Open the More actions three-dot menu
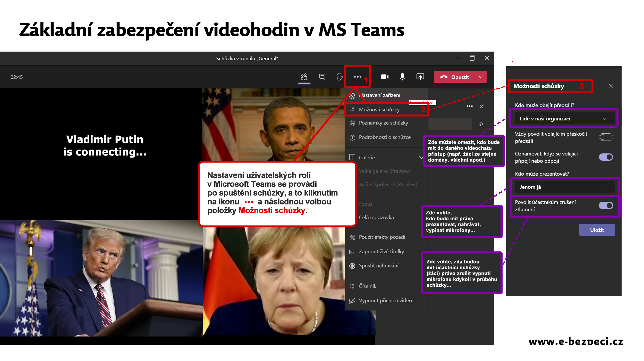 click(358, 77)
